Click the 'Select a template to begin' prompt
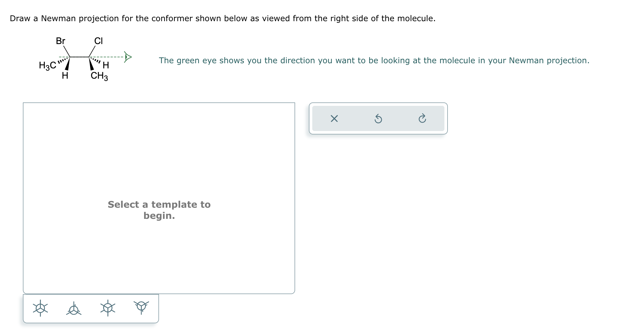Image resolution: width=644 pixels, height=329 pixels. [x=159, y=210]
